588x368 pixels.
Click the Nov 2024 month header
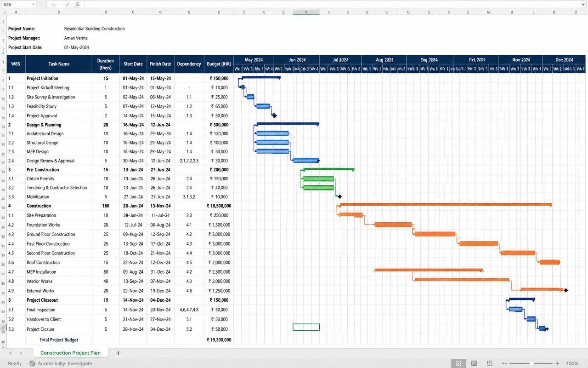pyautogui.click(x=520, y=60)
